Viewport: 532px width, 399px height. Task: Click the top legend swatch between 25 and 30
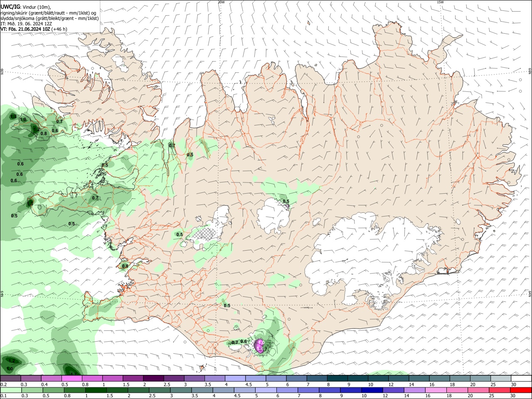[x=500, y=379]
